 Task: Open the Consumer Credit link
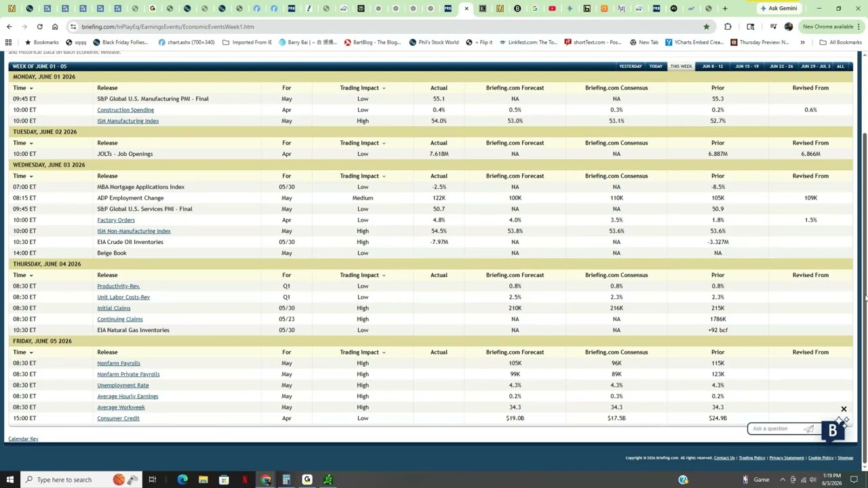point(118,418)
